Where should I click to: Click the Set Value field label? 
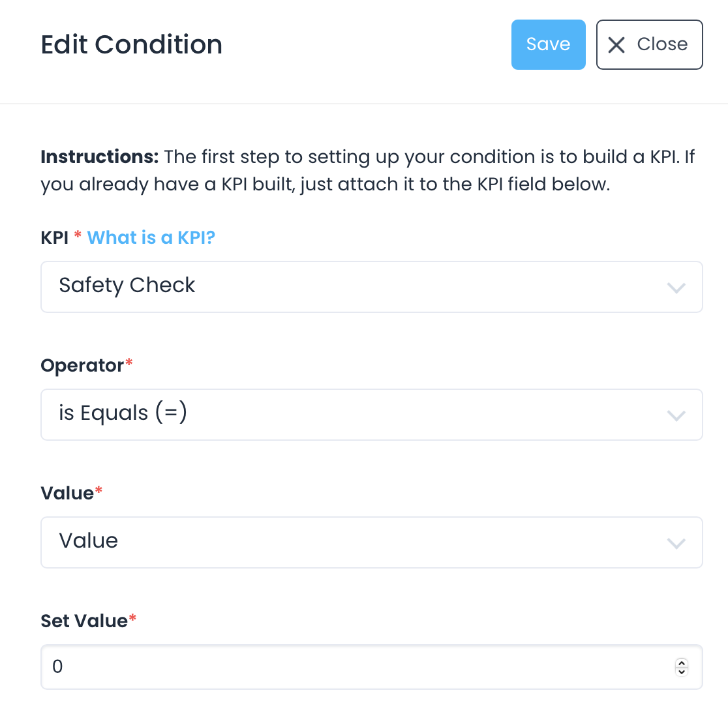(x=84, y=621)
